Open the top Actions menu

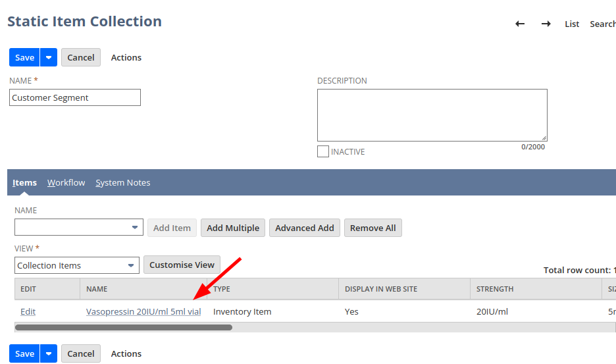[126, 57]
